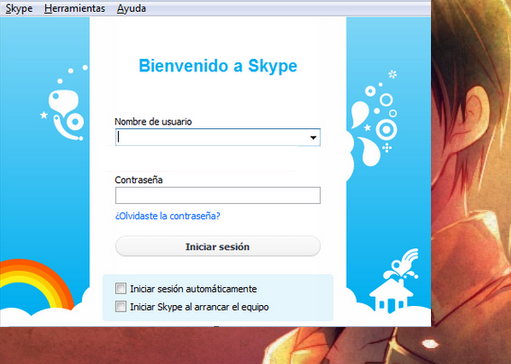Click the Iniciar sesión button
The image size is (511, 364).
click(x=218, y=247)
